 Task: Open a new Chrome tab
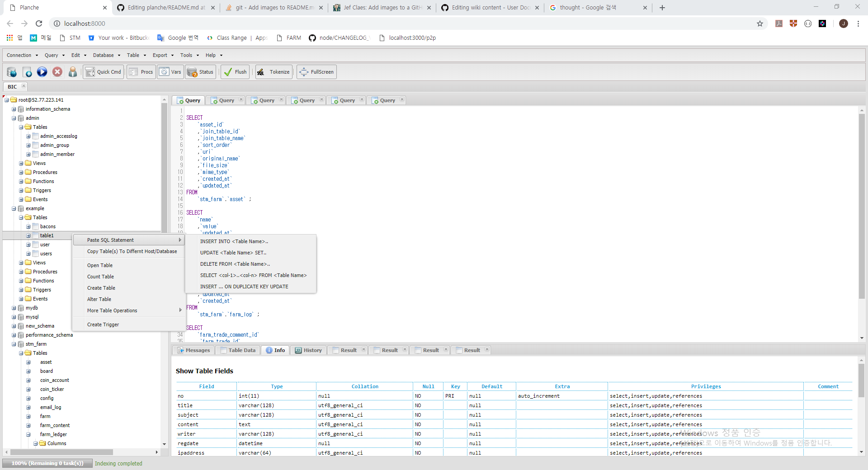(662, 8)
